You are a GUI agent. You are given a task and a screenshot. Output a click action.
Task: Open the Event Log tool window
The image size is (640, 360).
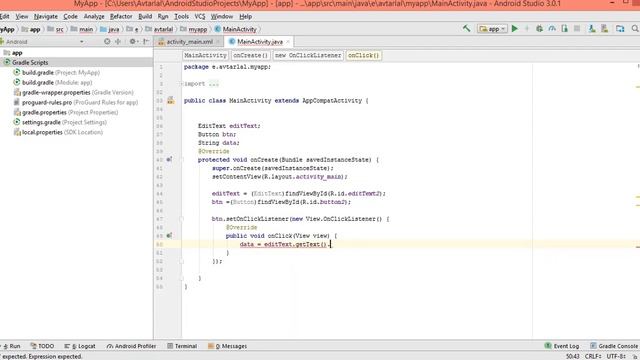[x=562, y=346]
